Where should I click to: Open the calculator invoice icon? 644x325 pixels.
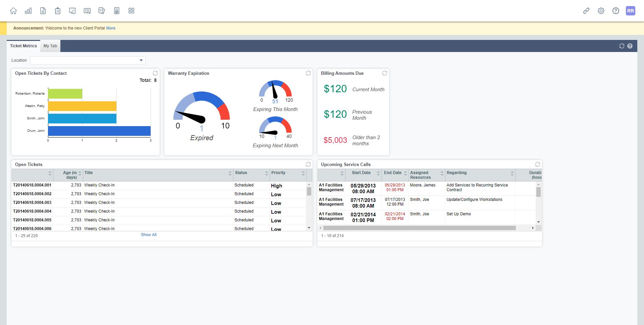point(117,11)
